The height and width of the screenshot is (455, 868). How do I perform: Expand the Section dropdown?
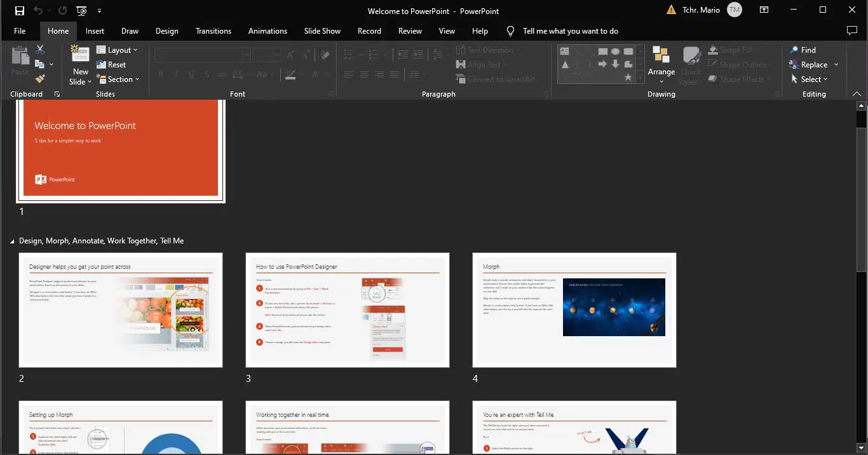pyautogui.click(x=118, y=79)
